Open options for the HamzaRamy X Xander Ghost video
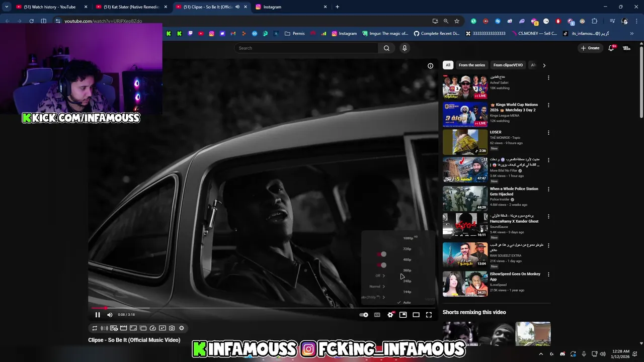 (548, 217)
